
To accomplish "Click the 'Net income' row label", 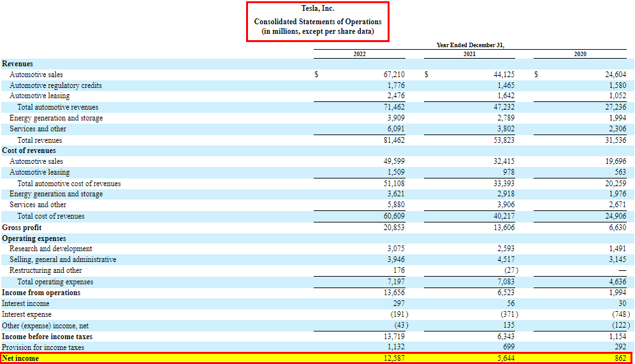I will [20, 358].
